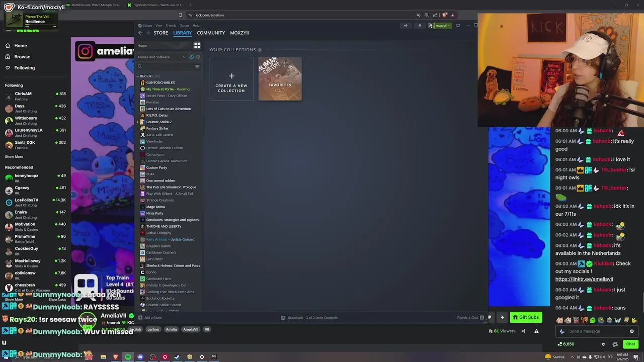
Task: Open Steam announcements megaphone icon
Action: click(406, 26)
